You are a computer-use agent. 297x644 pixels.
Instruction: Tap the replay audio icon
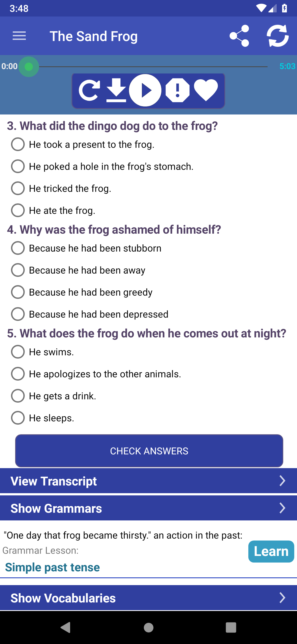[89, 90]
